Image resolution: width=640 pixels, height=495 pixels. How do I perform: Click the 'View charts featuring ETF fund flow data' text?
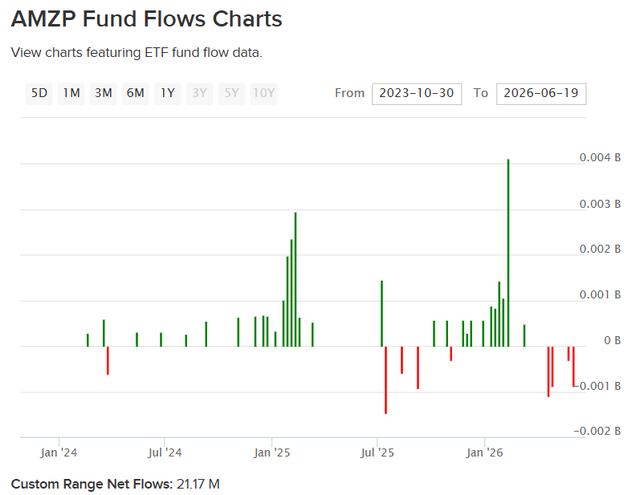pos(136,53)
